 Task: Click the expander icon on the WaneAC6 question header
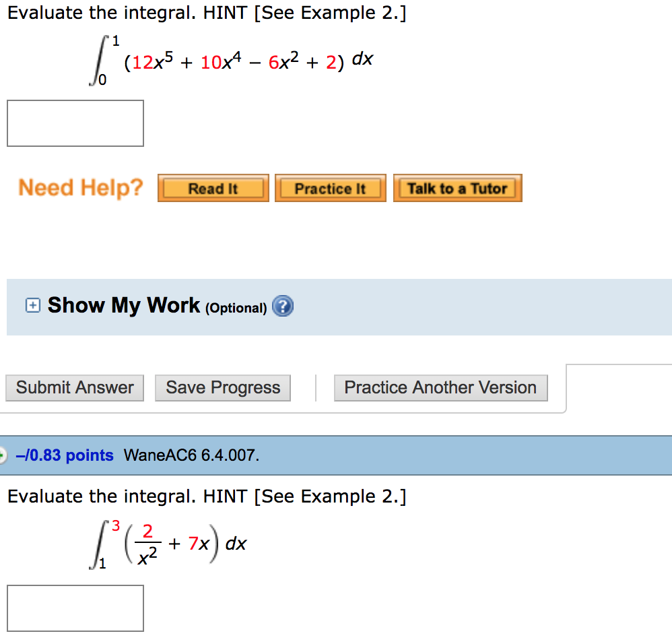(x=3, y=455)
